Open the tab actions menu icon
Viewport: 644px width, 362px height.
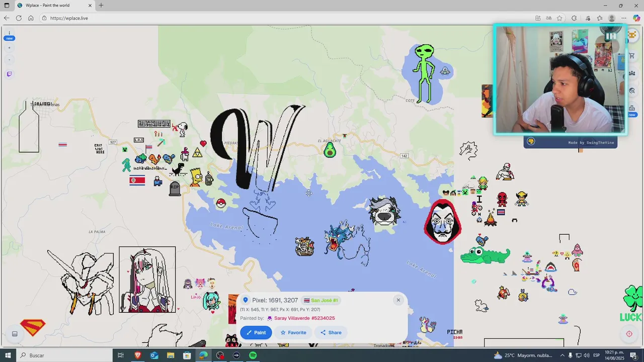click(x=7, y=6)
